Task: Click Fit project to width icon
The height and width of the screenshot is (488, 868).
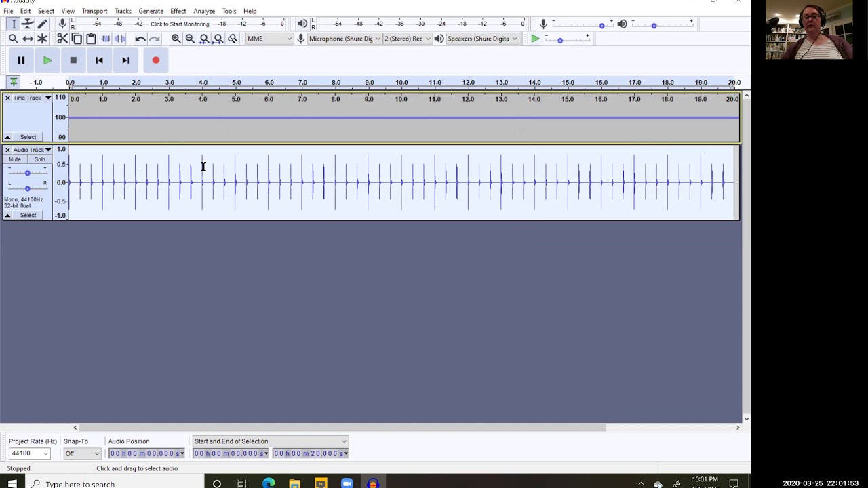Action: [x=218, y=39]
